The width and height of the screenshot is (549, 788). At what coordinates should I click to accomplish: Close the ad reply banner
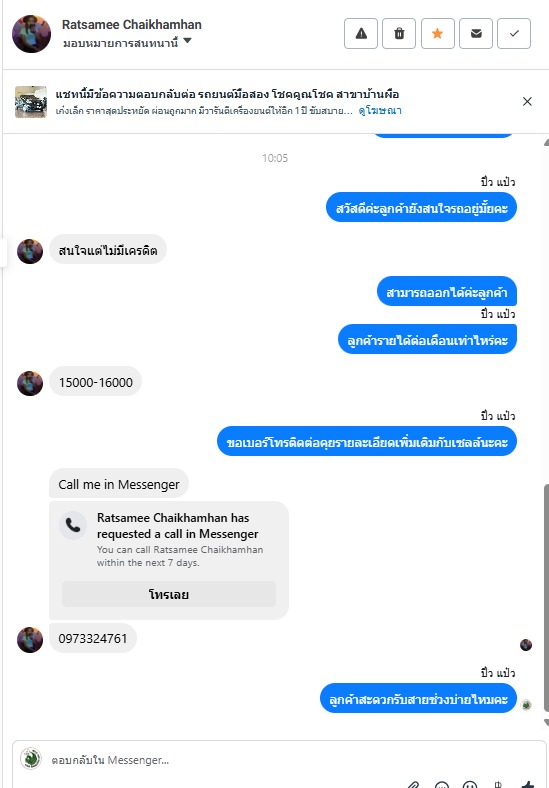[527, 102]
